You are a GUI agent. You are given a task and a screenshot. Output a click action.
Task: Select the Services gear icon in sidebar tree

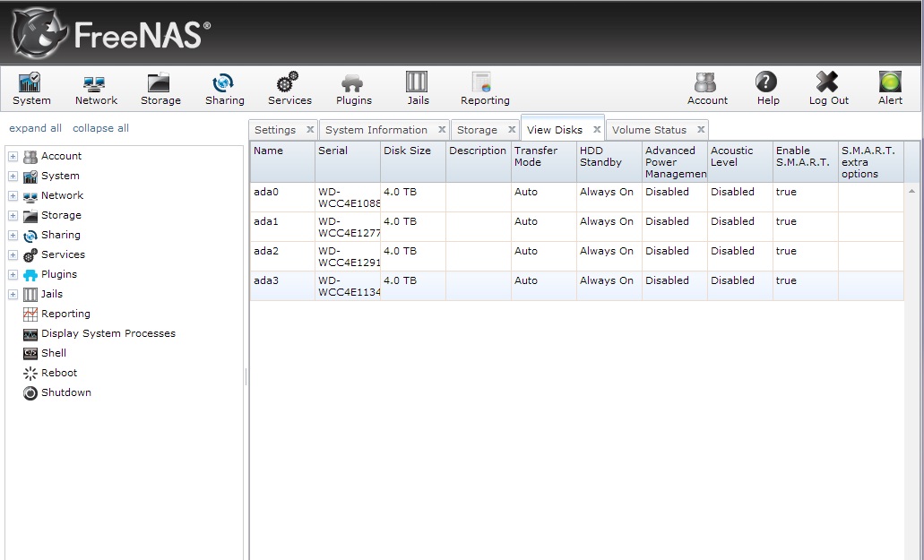pyautogui.click(x=30, y=255)
